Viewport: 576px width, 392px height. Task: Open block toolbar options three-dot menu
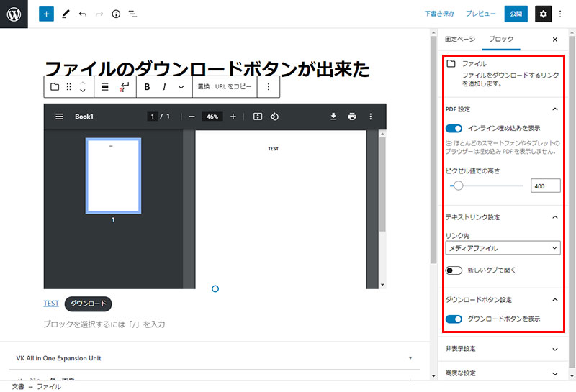click(x=269, y=87)
